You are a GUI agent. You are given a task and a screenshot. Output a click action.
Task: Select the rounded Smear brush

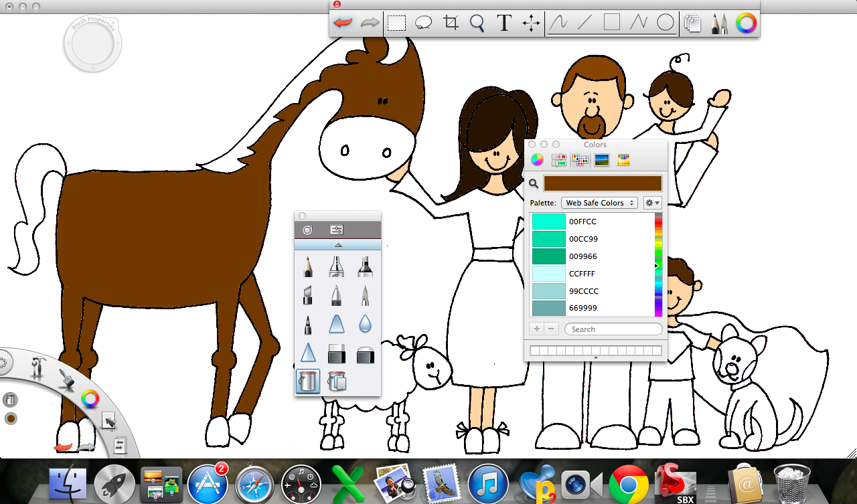(336, 324)
